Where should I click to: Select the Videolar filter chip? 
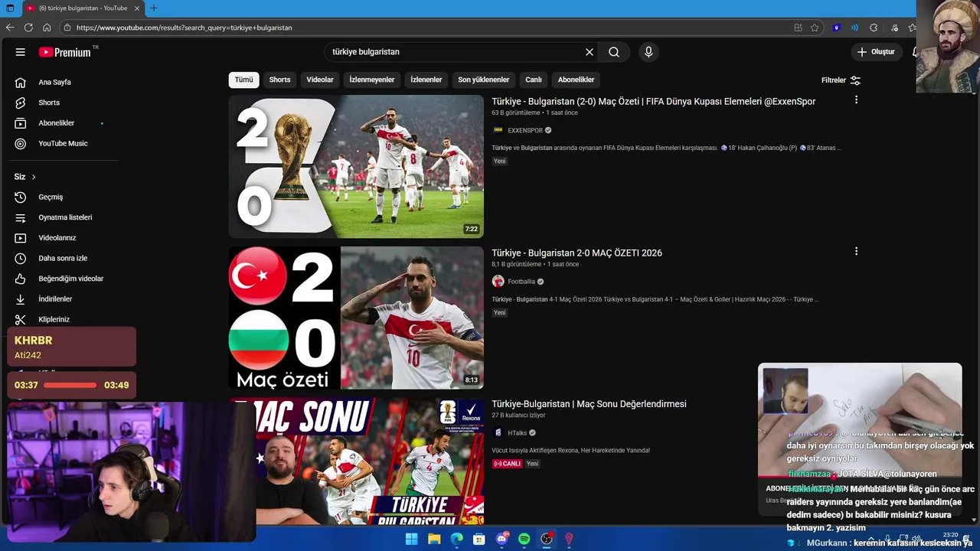pos(320,80)
